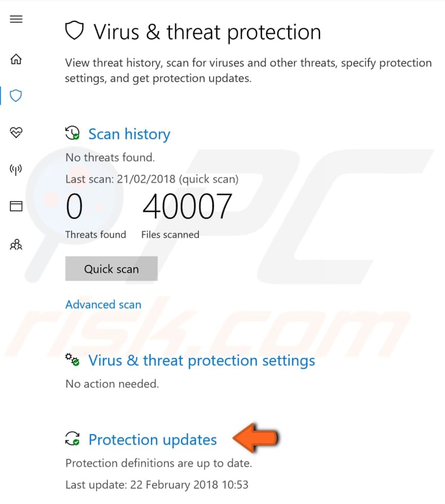Open the Advanced scan options
445x504 pixels.
[103, 304]
